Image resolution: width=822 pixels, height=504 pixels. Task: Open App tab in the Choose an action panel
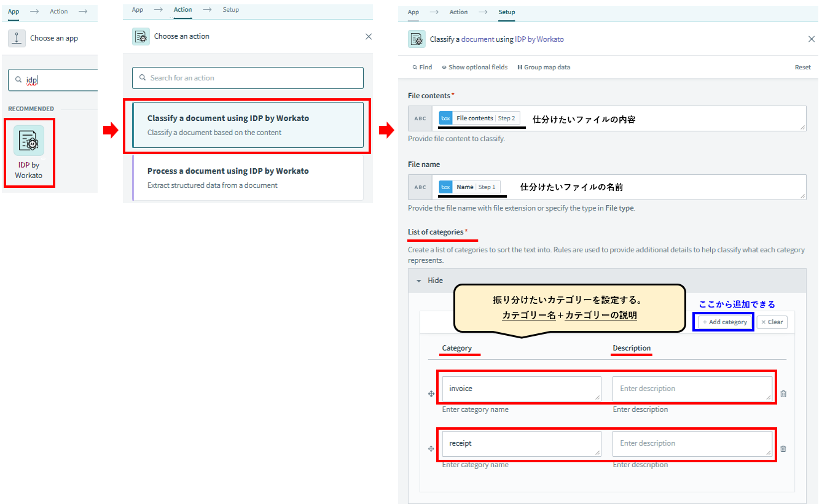click(138, 10)
